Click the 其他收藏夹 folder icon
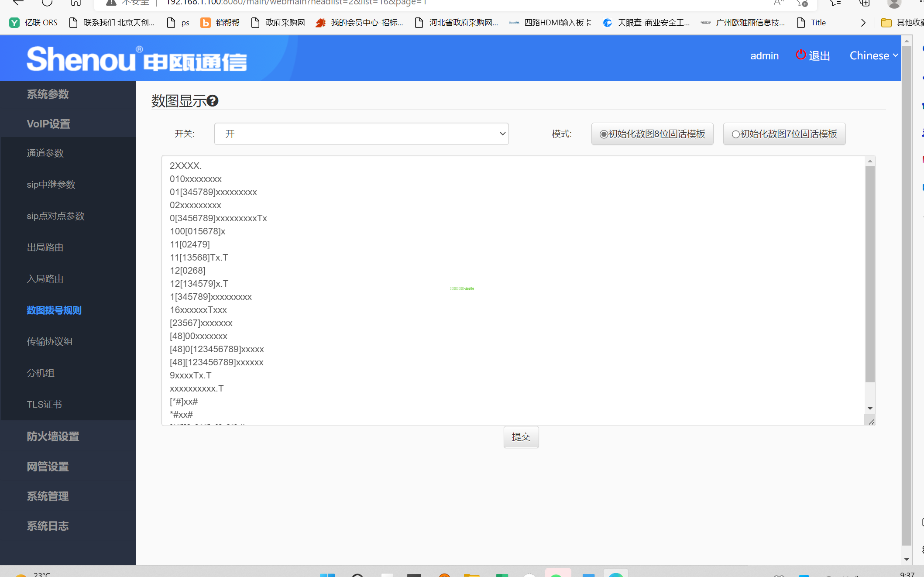Image resolution: width=924 pixels, height=577 pixels. tap(886, 23)
